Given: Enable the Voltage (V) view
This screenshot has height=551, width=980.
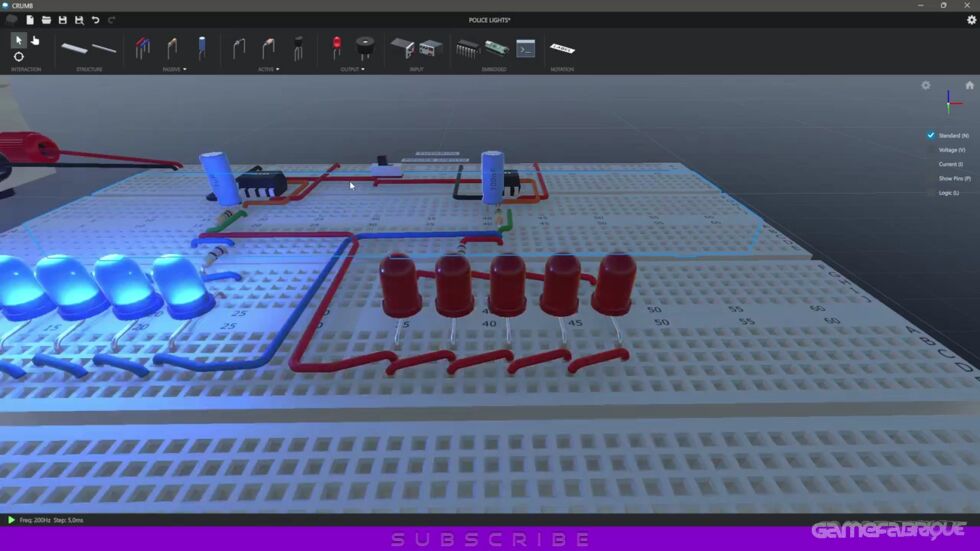Looking at the screenshot, I should click(951, 150).
